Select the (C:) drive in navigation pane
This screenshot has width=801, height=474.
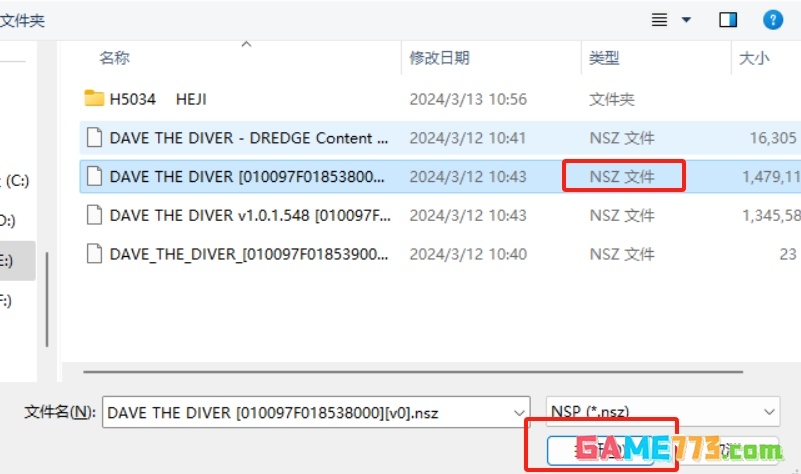click(18, 180)
